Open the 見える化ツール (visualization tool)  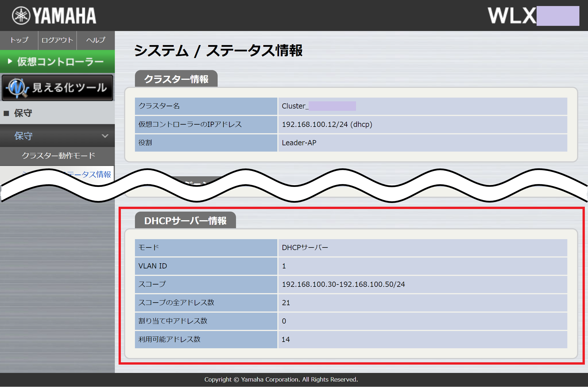click(57, 88)
